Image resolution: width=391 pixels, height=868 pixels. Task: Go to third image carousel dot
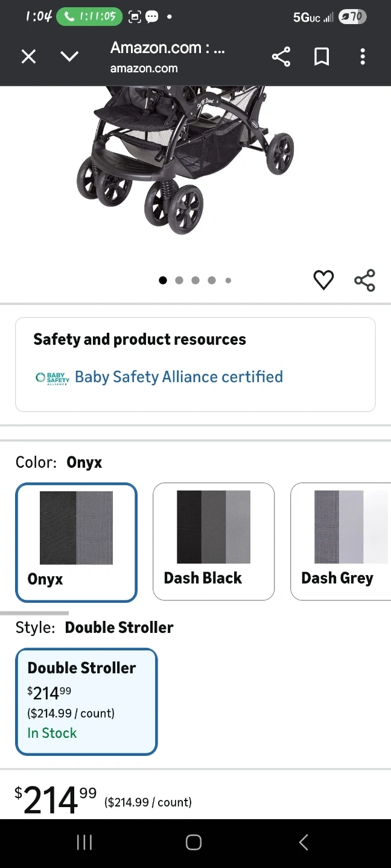(x=195, y=280)
